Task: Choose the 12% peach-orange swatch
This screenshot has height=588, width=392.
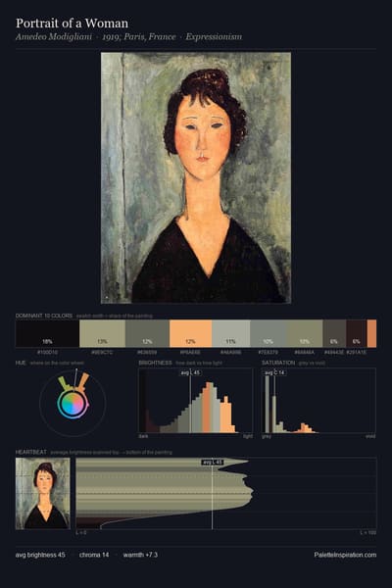Action: 190,333
